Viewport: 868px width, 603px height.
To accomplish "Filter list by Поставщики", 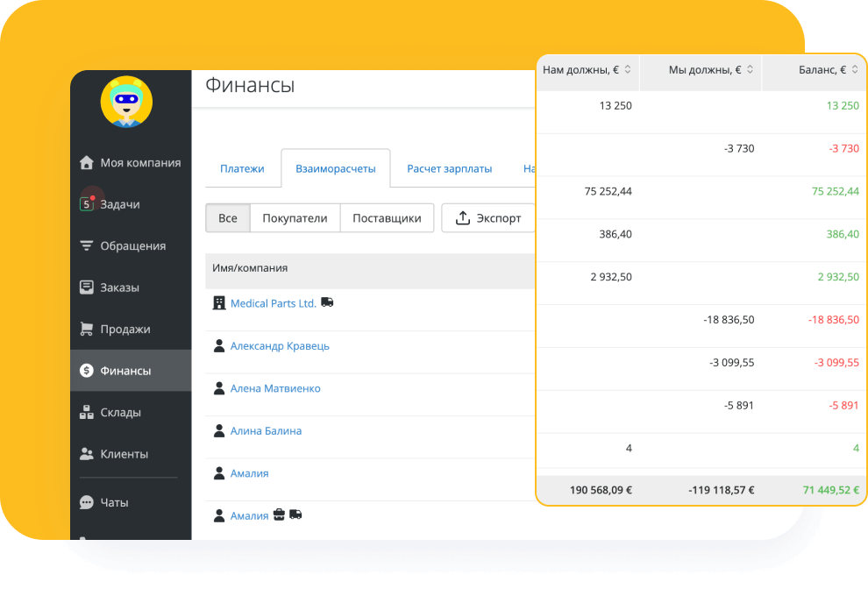I will 387,218.
